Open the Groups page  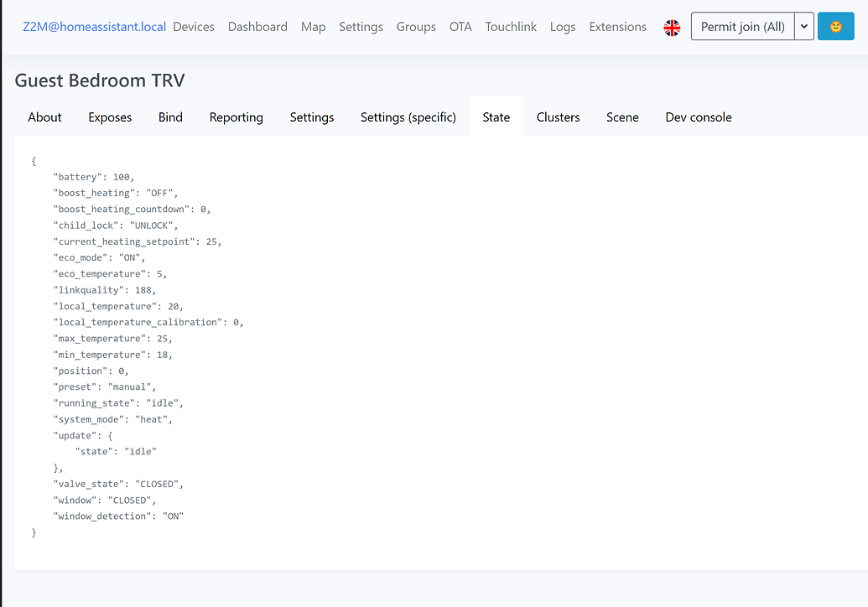point(416,26)
